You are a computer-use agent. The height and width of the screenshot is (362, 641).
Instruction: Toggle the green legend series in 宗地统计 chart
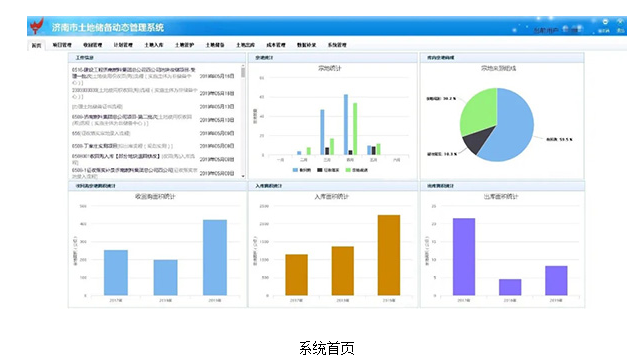pyautogui.click(x=356, y=170)
